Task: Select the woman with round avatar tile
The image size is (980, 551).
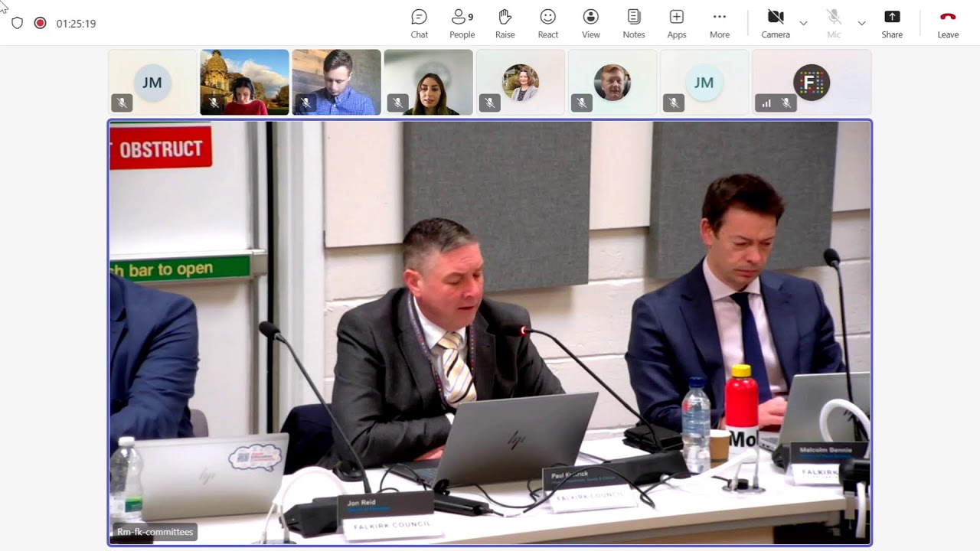Action: pos(520,83)
